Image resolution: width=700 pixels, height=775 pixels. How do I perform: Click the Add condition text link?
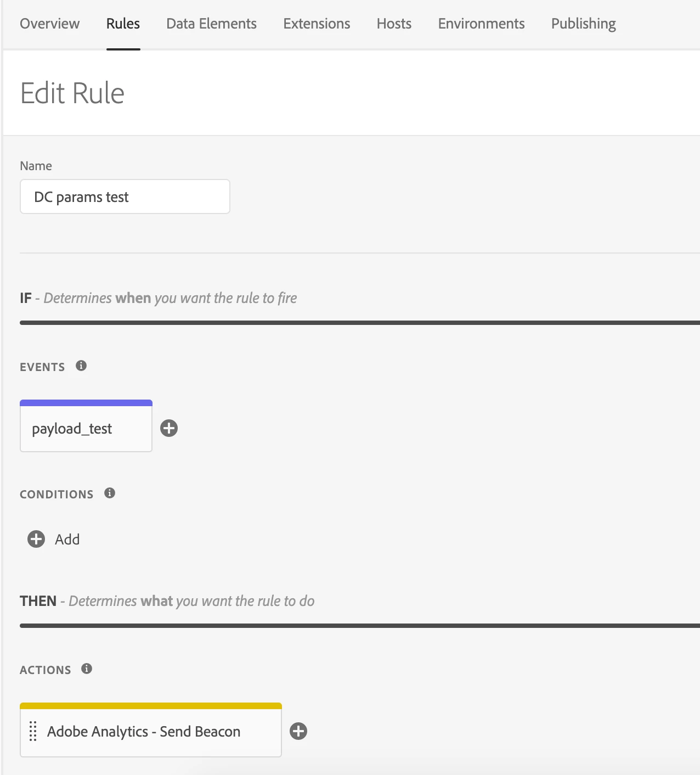67,540
